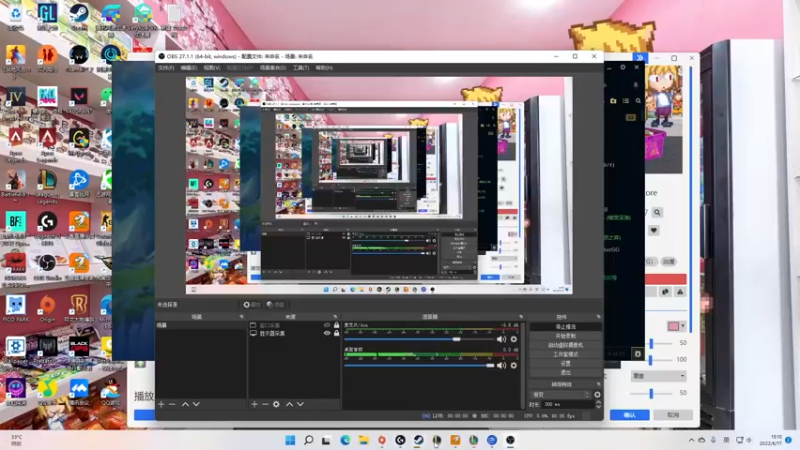
Task: Open transition properties gear next to 渐变
Action: 597,394
